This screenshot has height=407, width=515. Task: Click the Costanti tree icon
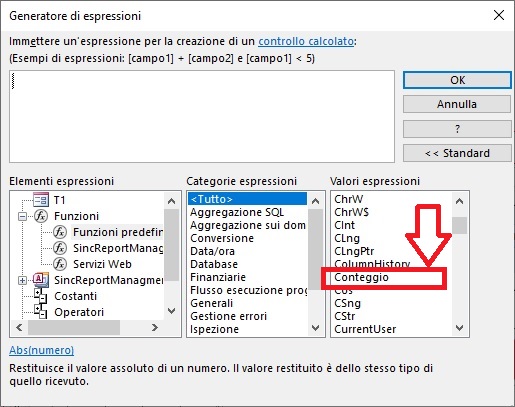click(41, 296)
